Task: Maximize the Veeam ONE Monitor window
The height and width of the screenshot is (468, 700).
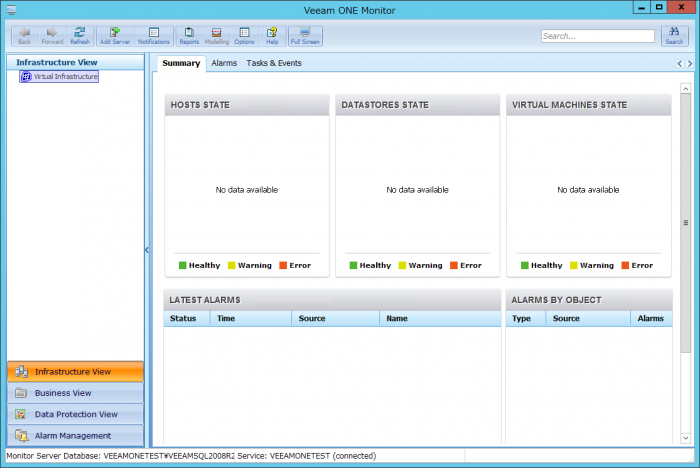Action: click(659, 7)
